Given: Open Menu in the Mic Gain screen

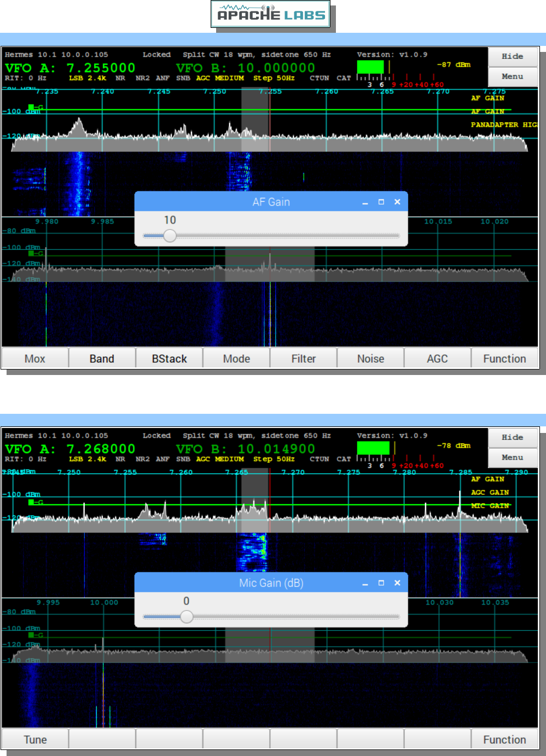Looking at the screenshot, I should [x=513, y=458].
